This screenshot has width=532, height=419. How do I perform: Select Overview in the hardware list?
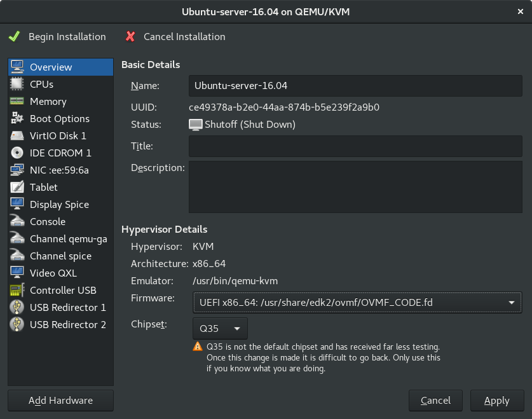click(x=51, y=67)
